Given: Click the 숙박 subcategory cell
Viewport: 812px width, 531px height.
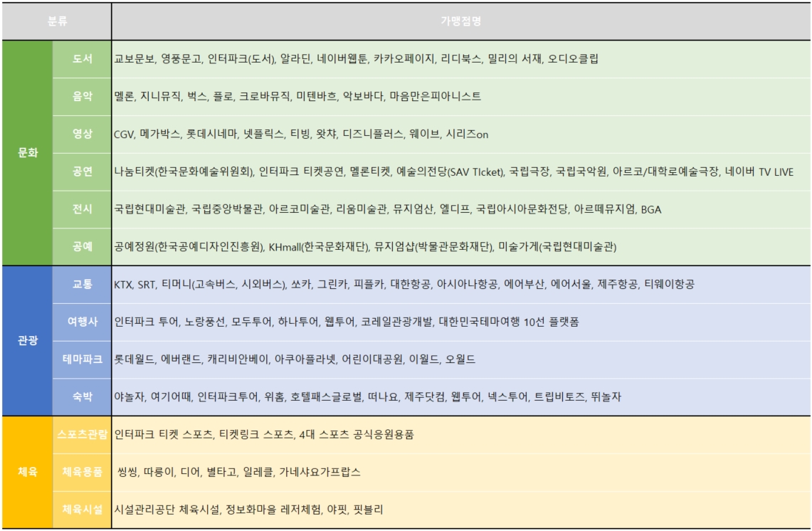Looking at the screenshot, I should point(82,396).
